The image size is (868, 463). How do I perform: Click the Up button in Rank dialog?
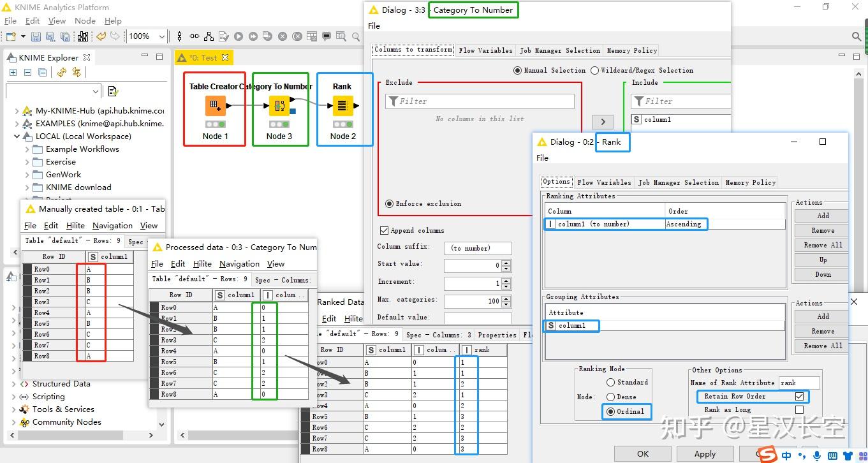click(823, 260)
